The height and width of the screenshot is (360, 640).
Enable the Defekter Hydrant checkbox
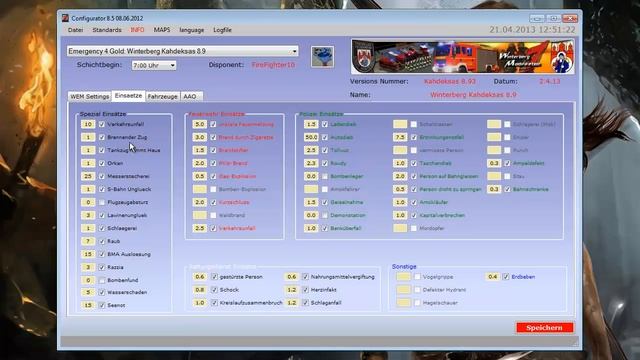point(417,290)
